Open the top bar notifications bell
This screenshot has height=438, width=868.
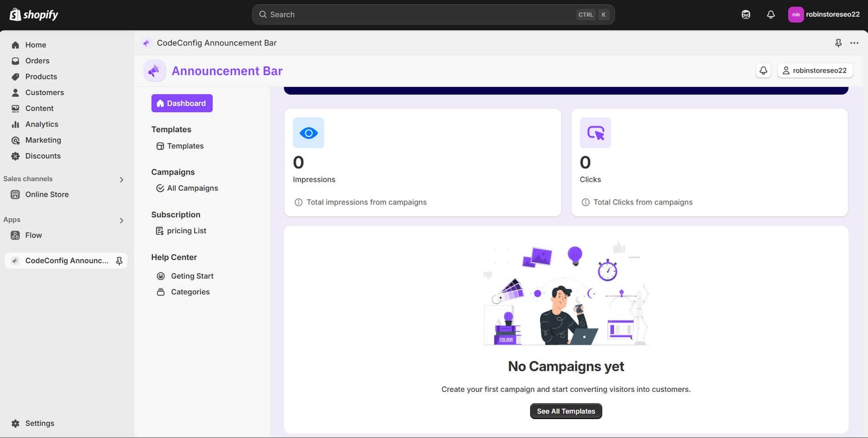point(771,15)
